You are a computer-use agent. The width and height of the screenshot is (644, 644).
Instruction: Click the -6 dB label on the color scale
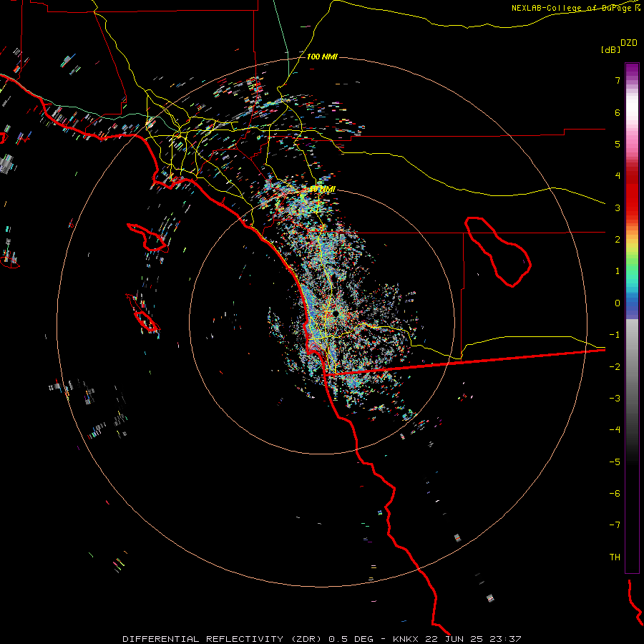pos(615,494)
